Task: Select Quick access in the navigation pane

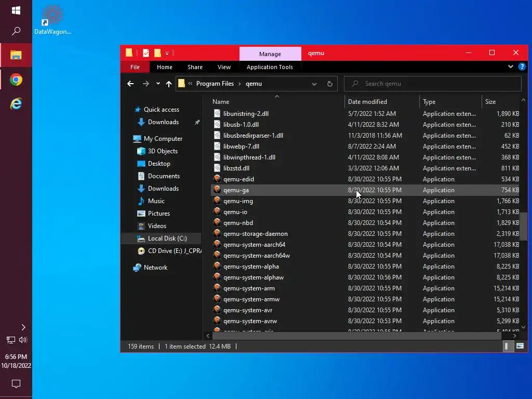Action: (x=162, y=109)
